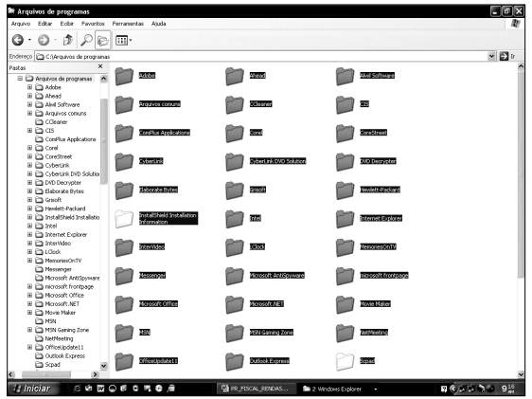Select the Internet Explorer folder icon
The image size is (532, 399).
(x=346, y=218)
